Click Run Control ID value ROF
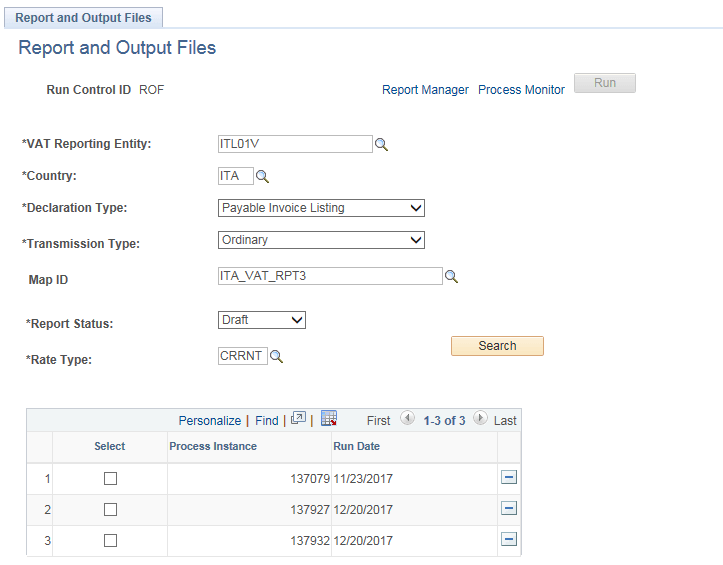Image resolution: width=723 pixels, height=565 pixels. tap(151, 89)
